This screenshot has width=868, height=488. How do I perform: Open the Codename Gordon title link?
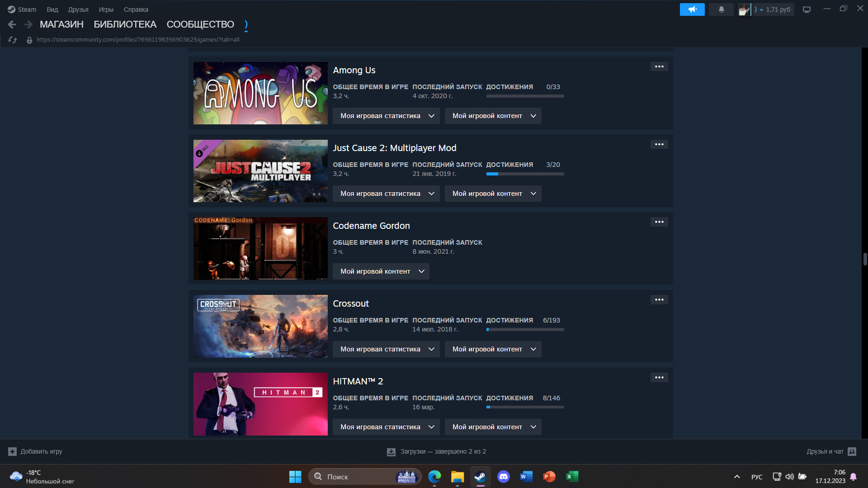371,226
